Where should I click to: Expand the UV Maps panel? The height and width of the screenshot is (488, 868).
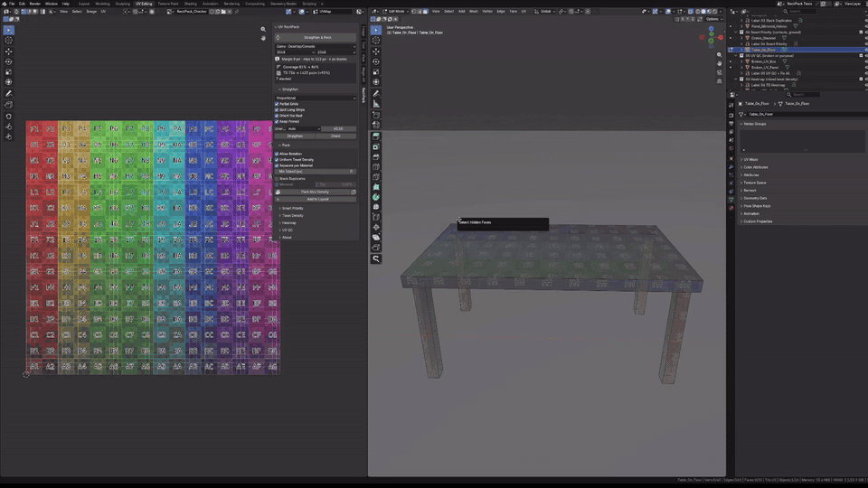pos(749,159)
